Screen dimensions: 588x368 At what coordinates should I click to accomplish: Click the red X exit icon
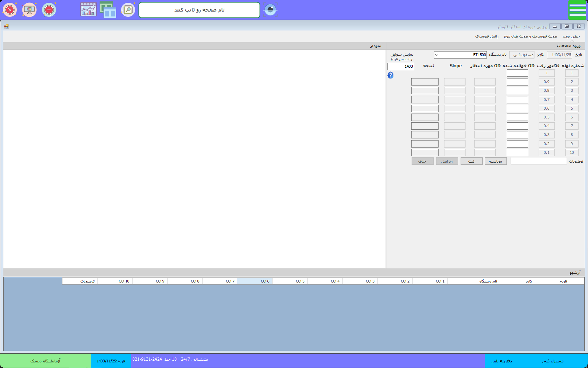10,10
